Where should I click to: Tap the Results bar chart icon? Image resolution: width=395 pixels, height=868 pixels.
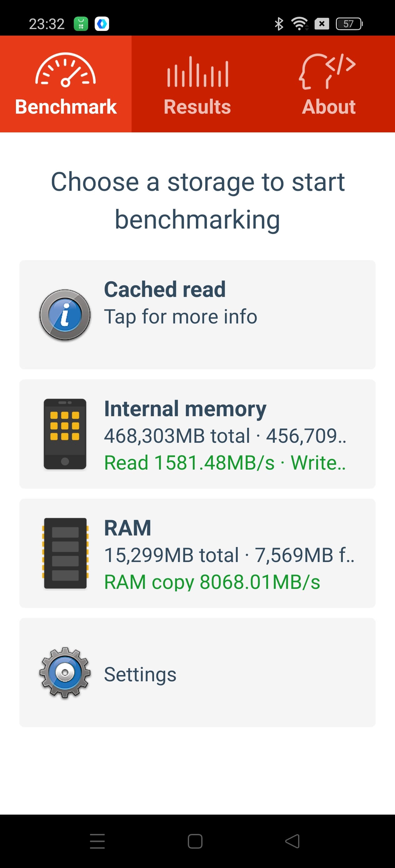pos(197,72)
